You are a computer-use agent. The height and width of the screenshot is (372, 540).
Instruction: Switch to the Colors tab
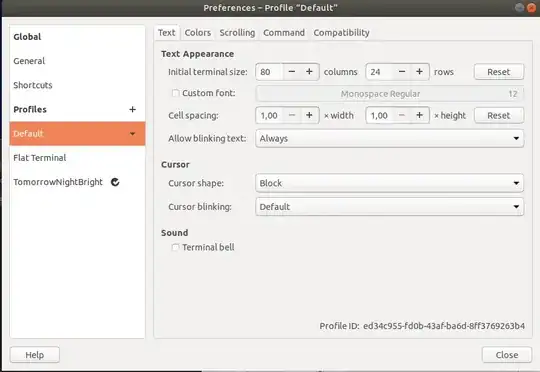(198, 33)
